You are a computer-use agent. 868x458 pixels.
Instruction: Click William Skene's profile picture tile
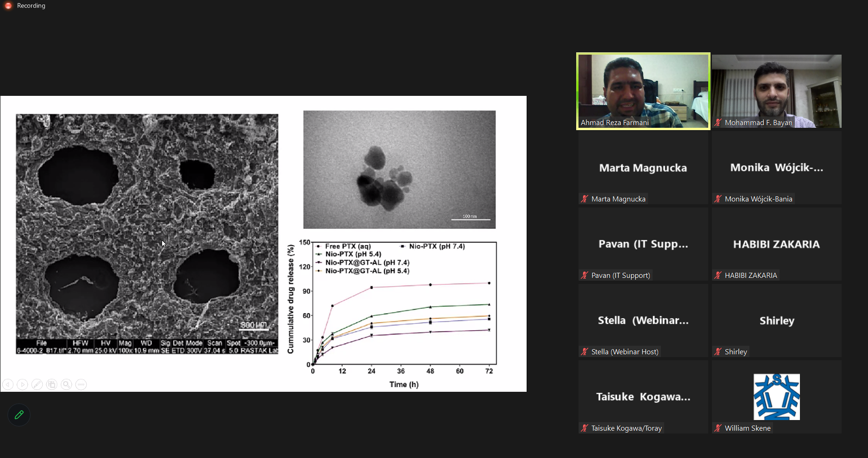pos(776,396)
